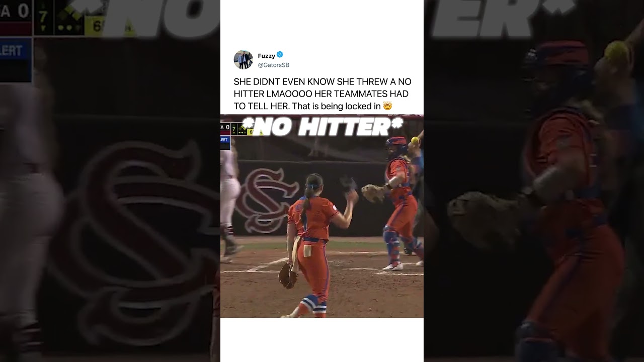Click the catcher's brown mitt
The height and width of the screenshot is (362, 644).
point(373,194)
